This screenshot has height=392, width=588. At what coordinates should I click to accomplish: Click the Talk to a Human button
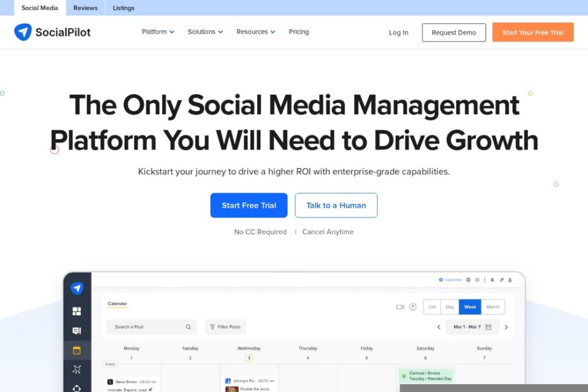tap(336, 205)
